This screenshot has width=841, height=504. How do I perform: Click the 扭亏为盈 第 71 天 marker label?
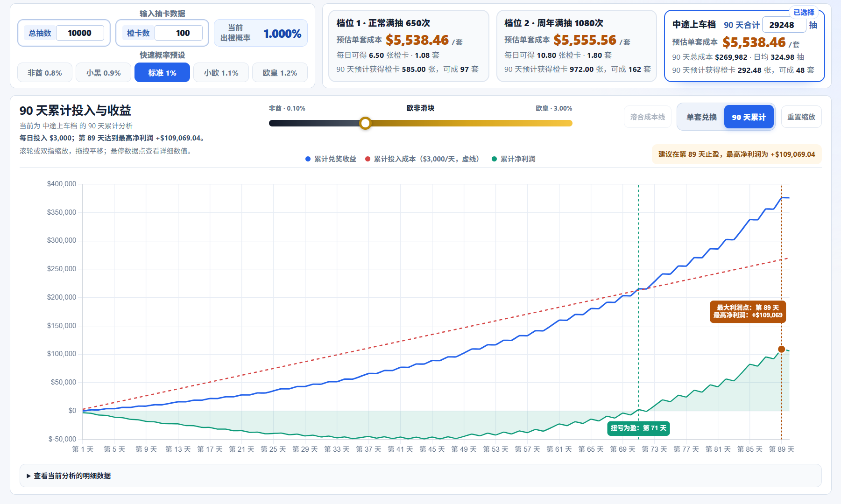(x=638, y=428)
